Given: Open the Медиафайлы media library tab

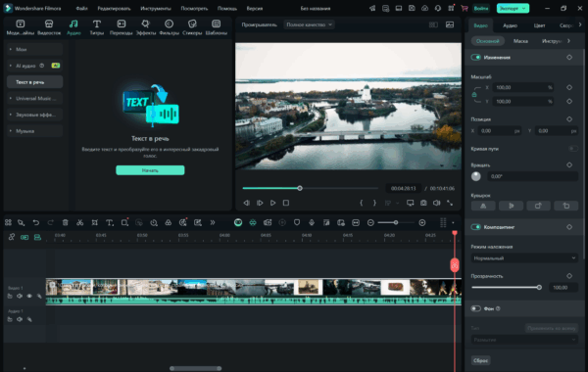Looking at the screenshot, I should point(21,27).
